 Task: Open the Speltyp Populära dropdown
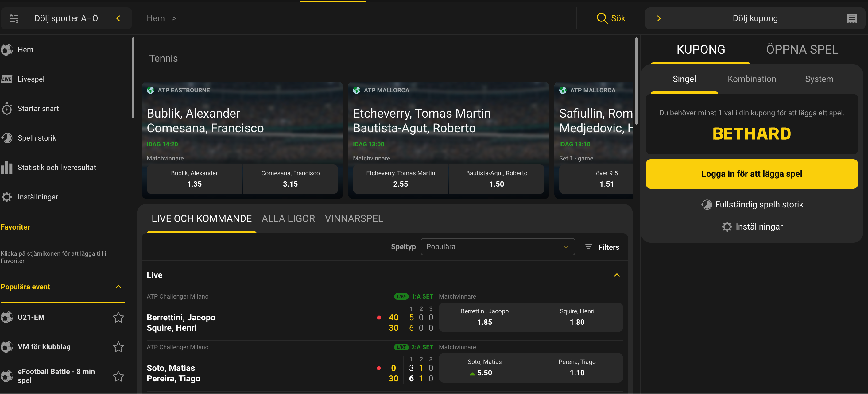click(498, 247)
